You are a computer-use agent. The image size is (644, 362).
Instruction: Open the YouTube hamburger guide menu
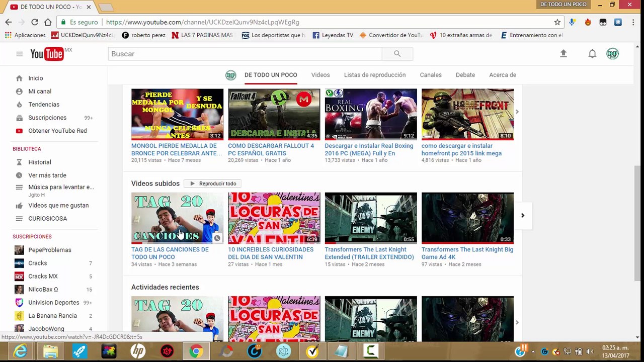(x=19, y=54)
